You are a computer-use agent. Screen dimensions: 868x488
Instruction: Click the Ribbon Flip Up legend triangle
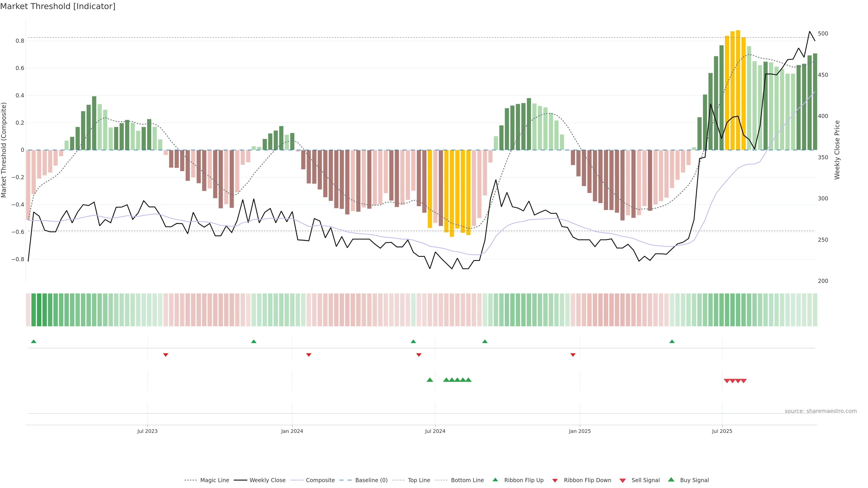(x=495, y=480)
